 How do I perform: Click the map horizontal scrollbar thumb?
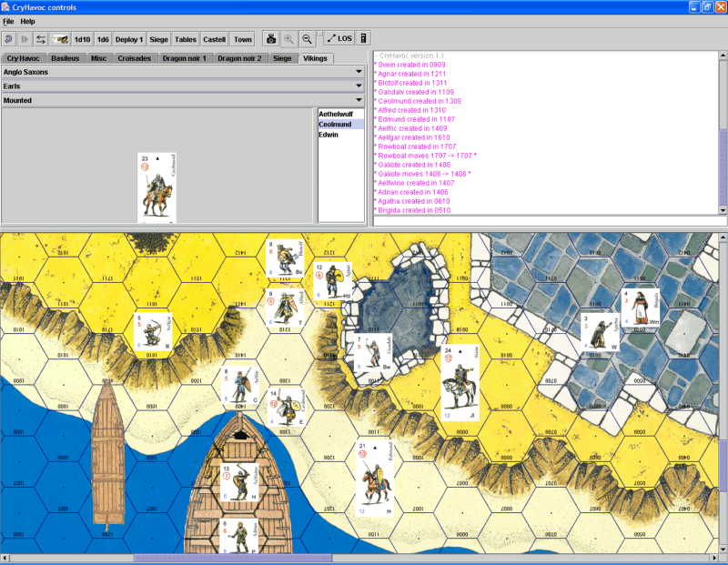[x=233, y=558]
